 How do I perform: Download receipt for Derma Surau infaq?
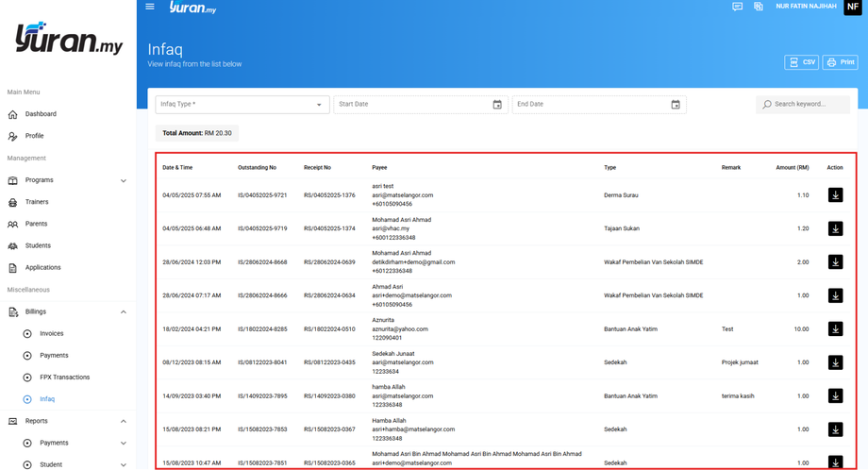pos(835,195)
